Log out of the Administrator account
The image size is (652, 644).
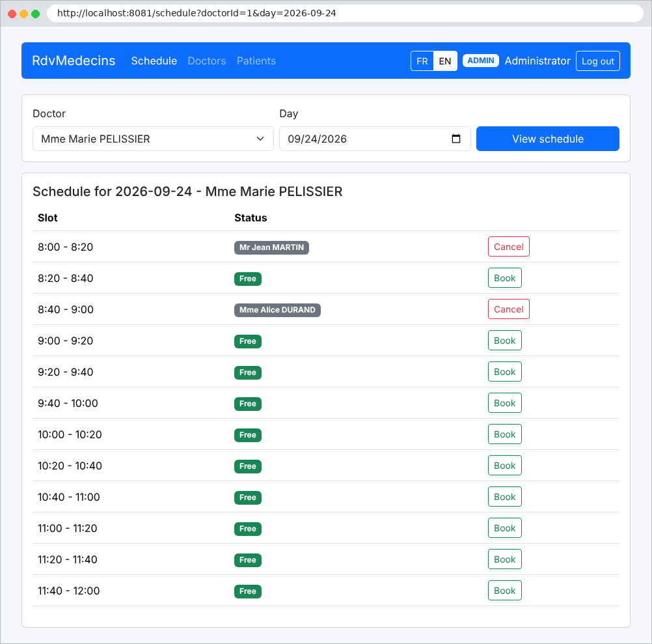pyautogui.click(x=597, y=61)
